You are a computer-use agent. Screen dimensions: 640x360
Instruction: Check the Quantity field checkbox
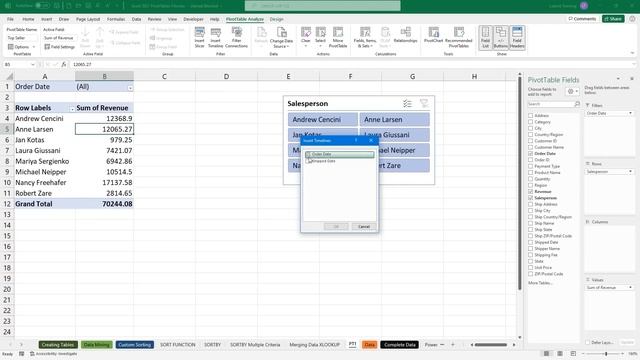[531, 179]
